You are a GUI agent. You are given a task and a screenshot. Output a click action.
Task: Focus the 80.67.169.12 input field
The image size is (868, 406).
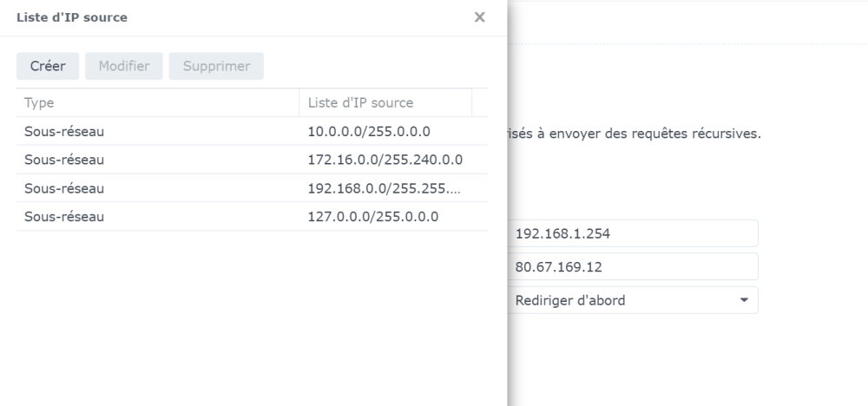tap(632, 267)
